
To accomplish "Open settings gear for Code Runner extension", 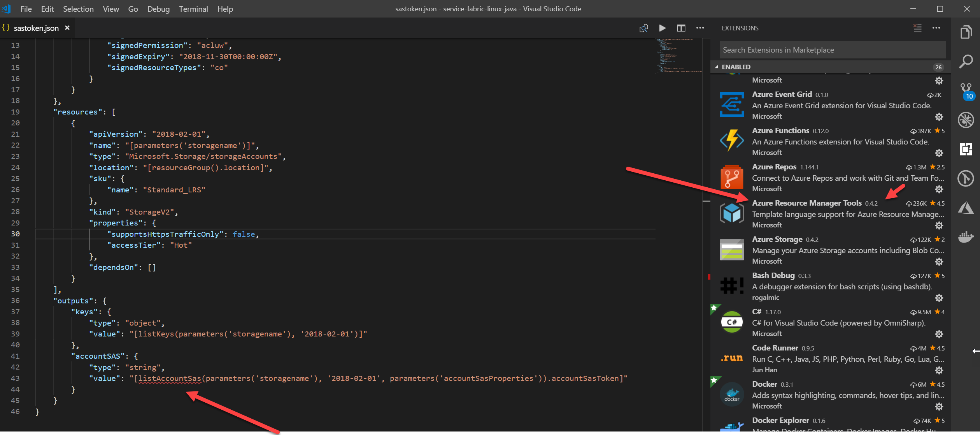I will 939,370.
